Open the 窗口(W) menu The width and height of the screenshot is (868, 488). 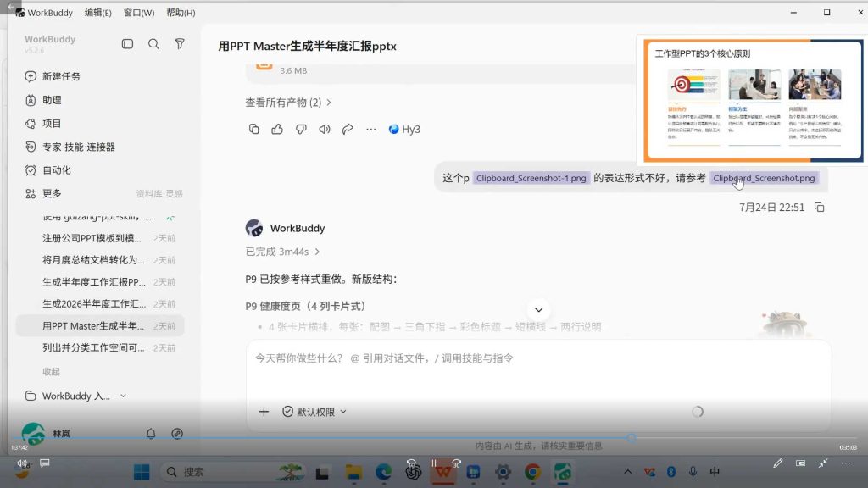138,12
